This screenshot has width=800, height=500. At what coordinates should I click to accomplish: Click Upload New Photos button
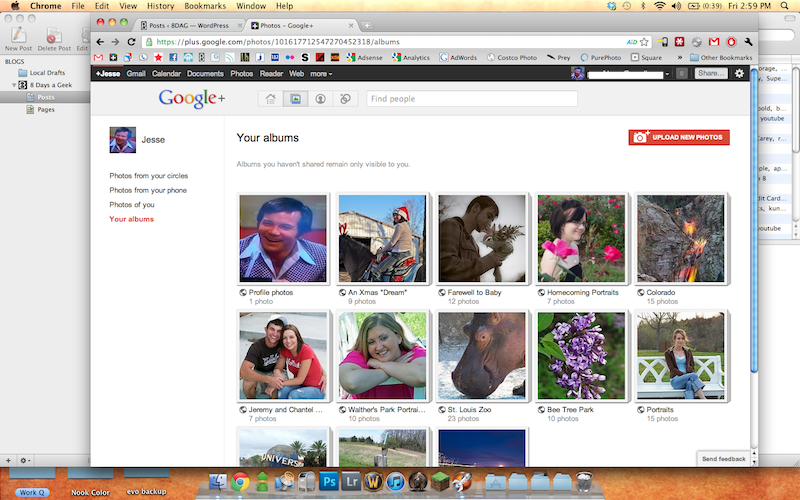[679, 137]
